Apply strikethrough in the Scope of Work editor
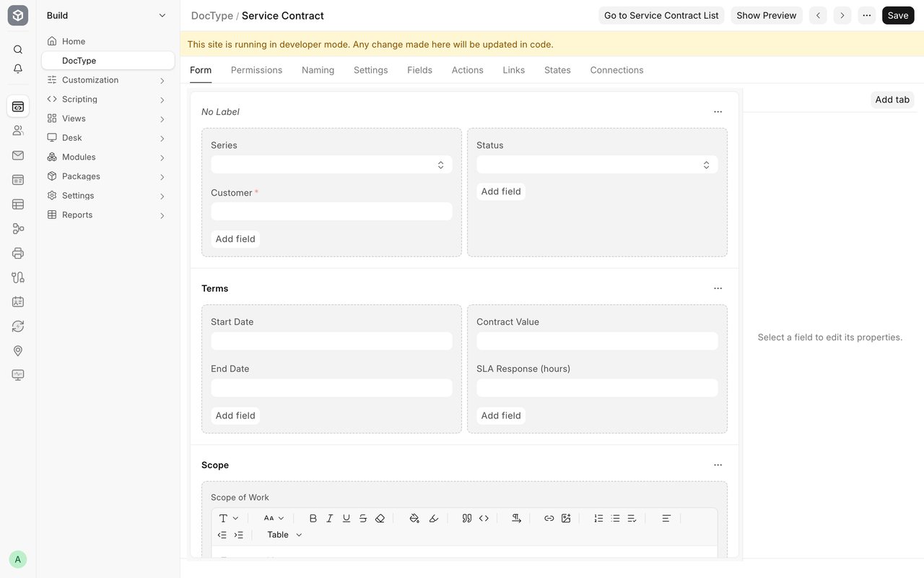The width and height of the screenshot is (924, 578). click(x=363, y=518)
